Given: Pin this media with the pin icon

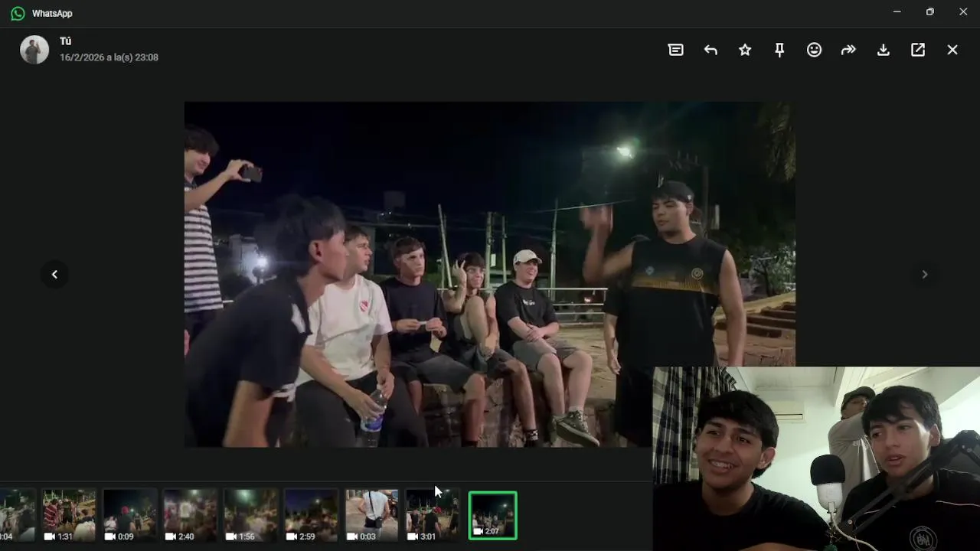Looking at the screenshot, I should click(x=779, y=50).
